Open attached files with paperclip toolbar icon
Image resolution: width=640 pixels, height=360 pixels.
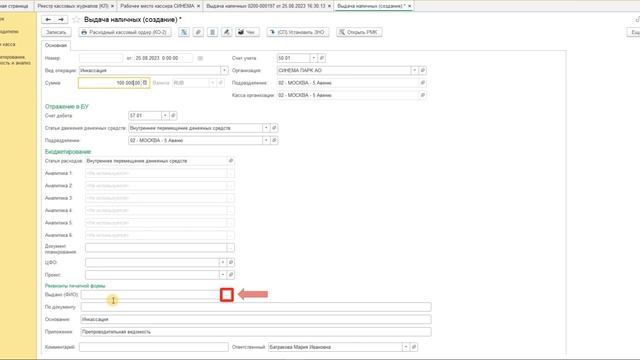coord(198,32)
